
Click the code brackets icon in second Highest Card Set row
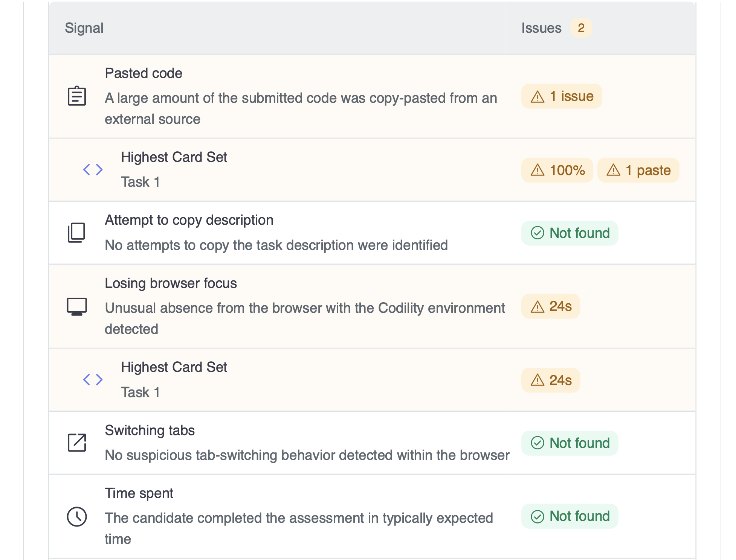pos(93,379)
